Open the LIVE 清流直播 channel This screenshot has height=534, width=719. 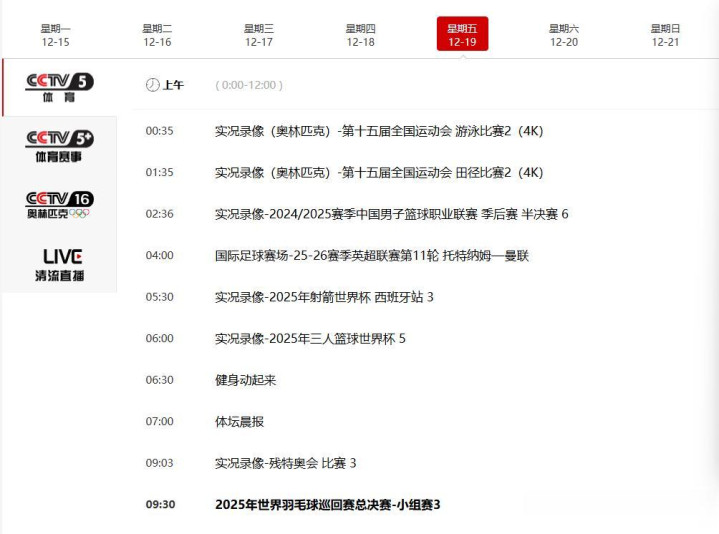coord(60,264)
